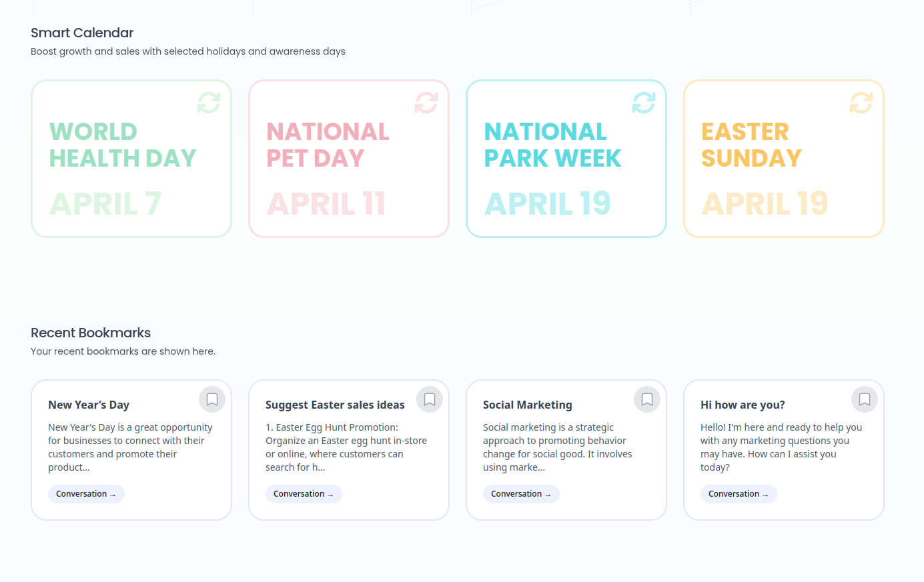Refresh the National Pet Day calendar card
924x582 pixels.
tap(426, 103)
